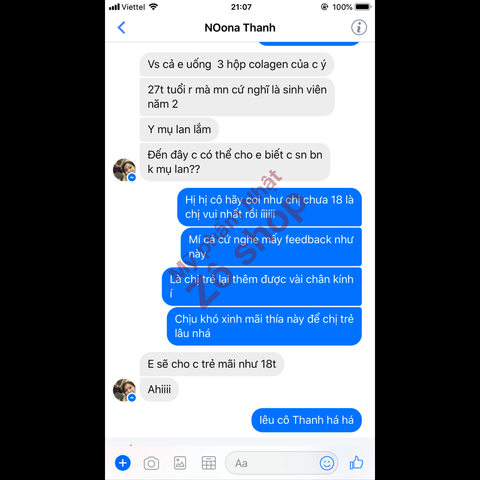Viewport: 480px width, 480px height.
Task: Tap the "Vs cả e uống 3 hộp colagen" message
Action: click(237, 64)
